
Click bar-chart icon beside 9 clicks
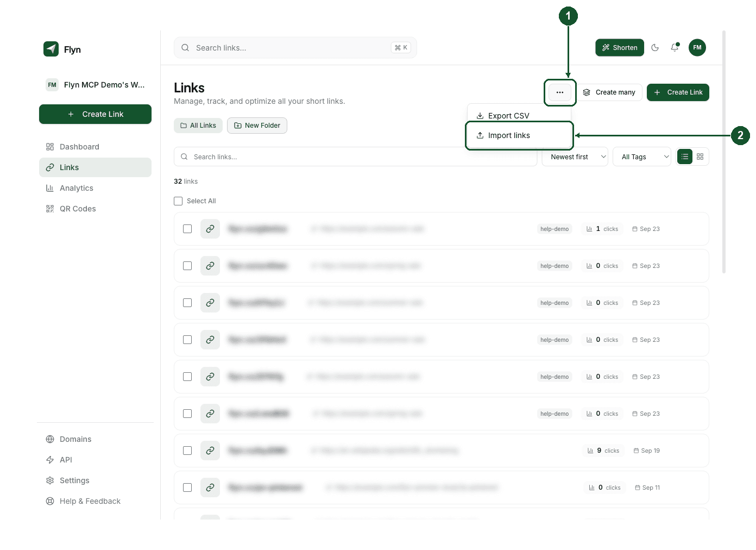point(590,451)
